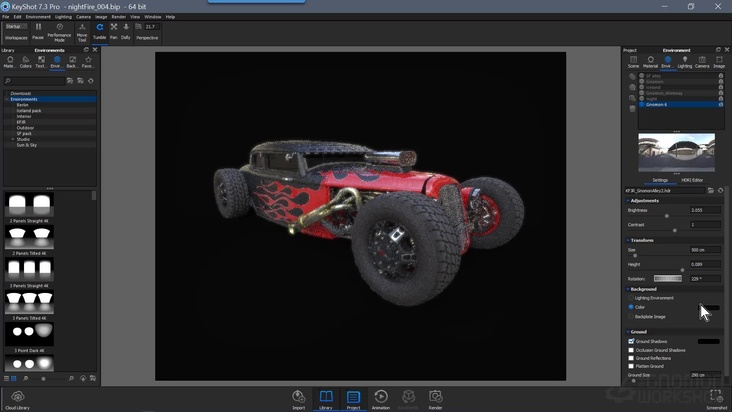Toggle lock on SF alley environment
The width and height of the screenshot is (732, 412).
click(721, 76)
